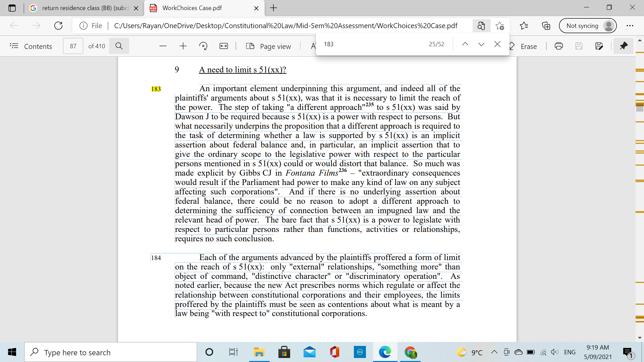Open the Collections panel

tap(546, 25)
